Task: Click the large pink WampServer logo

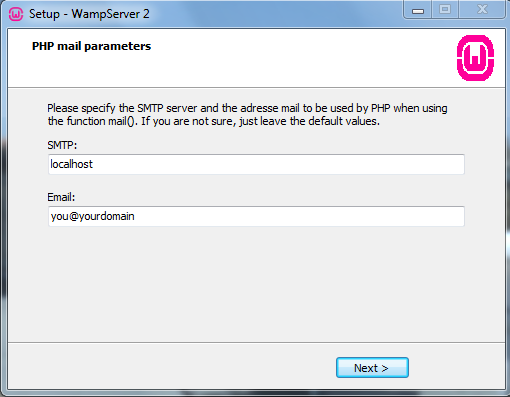Action: click(475, 58)
